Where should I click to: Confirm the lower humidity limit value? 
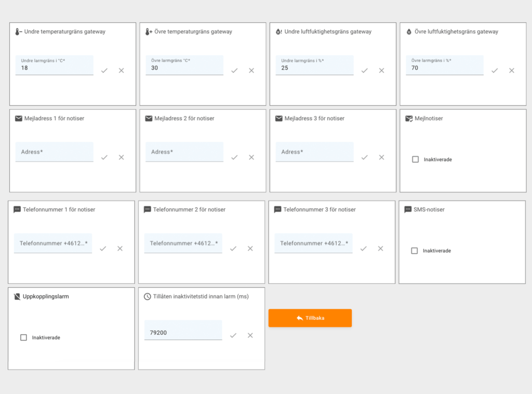pos(365,71)
